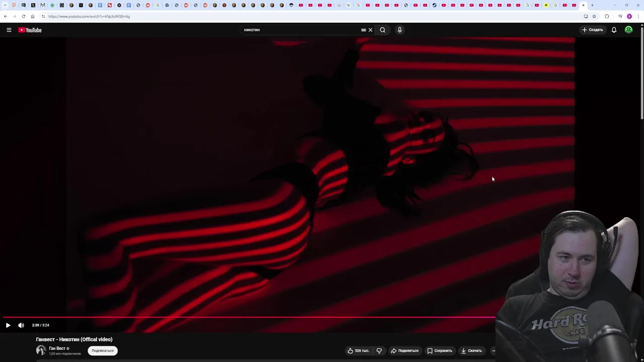
Task: Share the video via Поделиться
Action: [405, 350]
